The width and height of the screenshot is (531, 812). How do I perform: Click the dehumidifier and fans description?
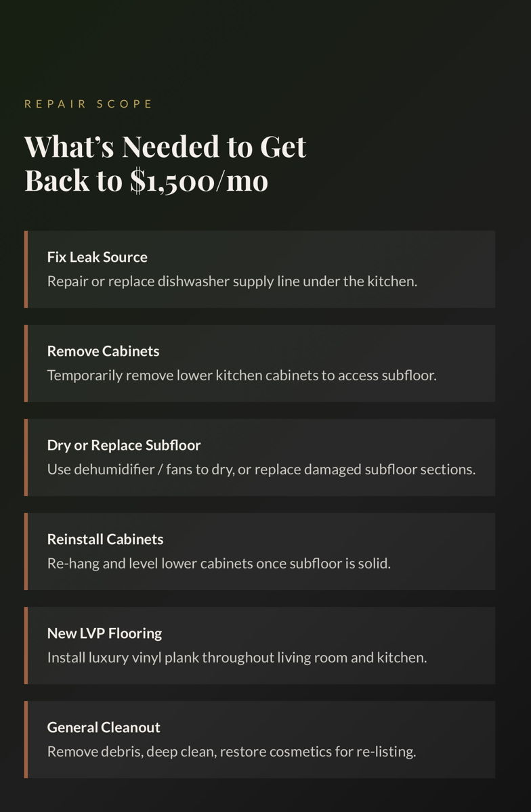coord(261,469)
